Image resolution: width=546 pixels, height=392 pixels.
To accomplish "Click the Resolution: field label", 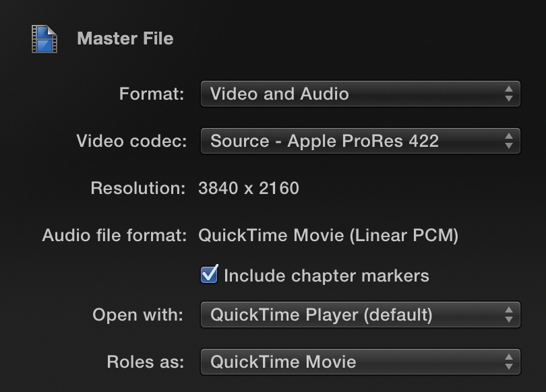I will (138, 188).
